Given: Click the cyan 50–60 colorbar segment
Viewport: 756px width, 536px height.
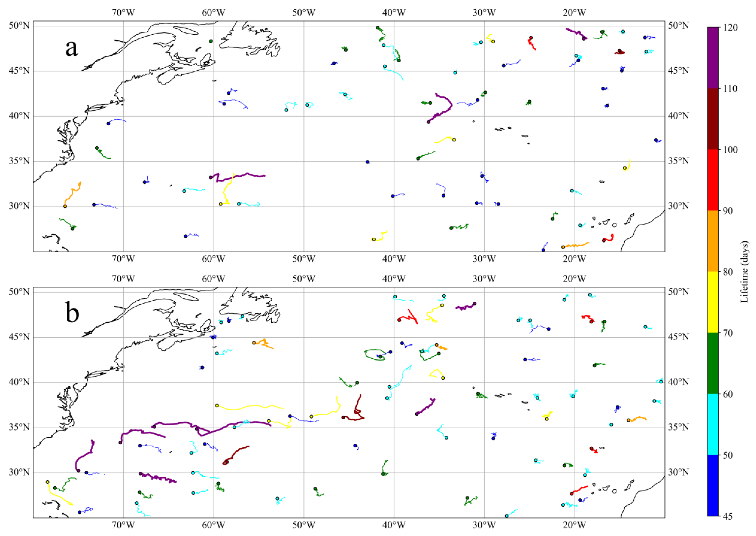Looking at the screenshot, I should click(x=713, y=424).
